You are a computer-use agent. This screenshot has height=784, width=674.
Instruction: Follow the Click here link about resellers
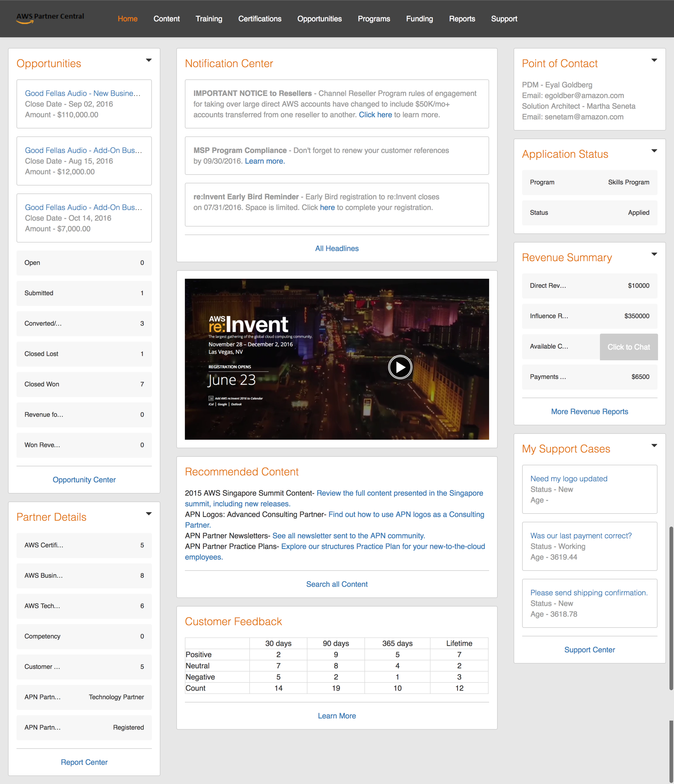click(375, 115)
